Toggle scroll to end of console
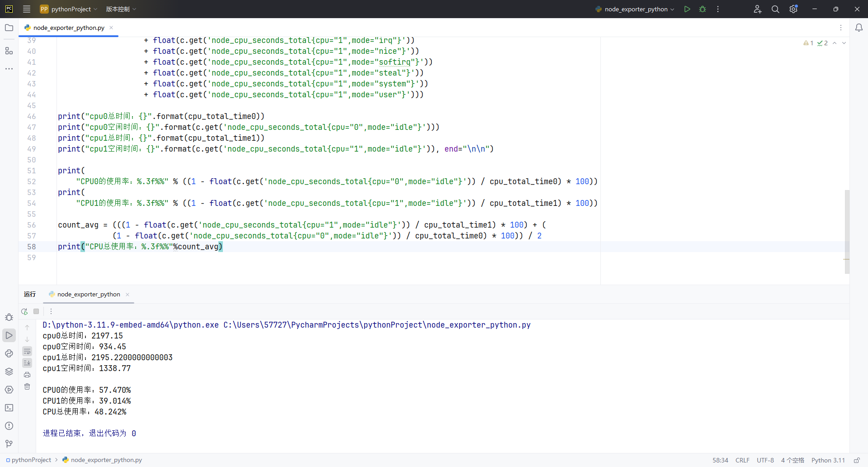 [x=27, y=363]
